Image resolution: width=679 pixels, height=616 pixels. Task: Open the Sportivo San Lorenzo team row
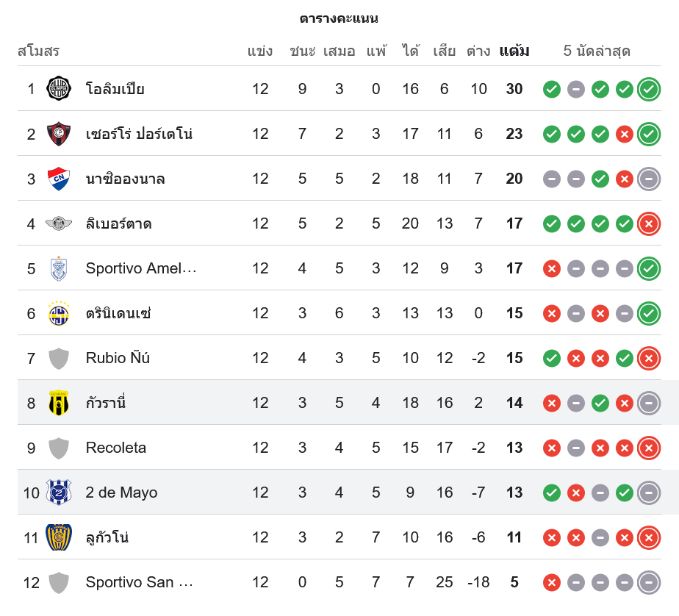click(x=139, y=582)
